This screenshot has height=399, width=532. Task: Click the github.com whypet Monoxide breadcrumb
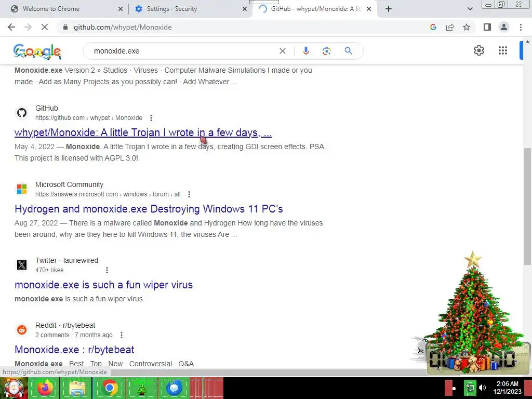[89, 118]
